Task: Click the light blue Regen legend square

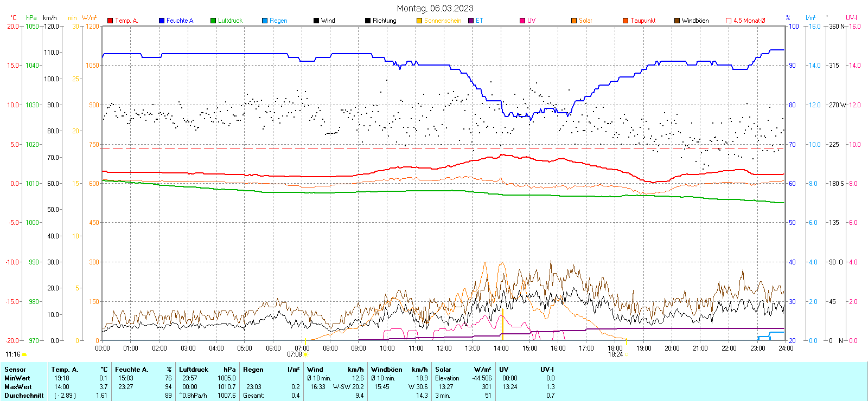Action: pos(265,21)
